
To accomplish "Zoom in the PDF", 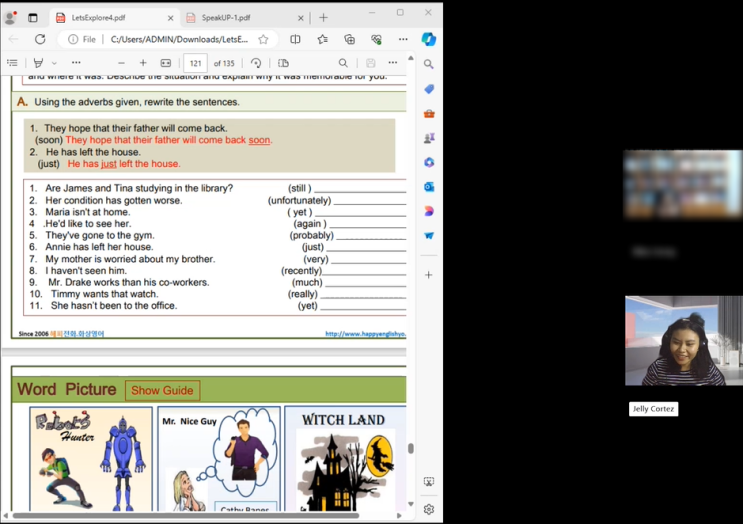I will tap(143, 63).
